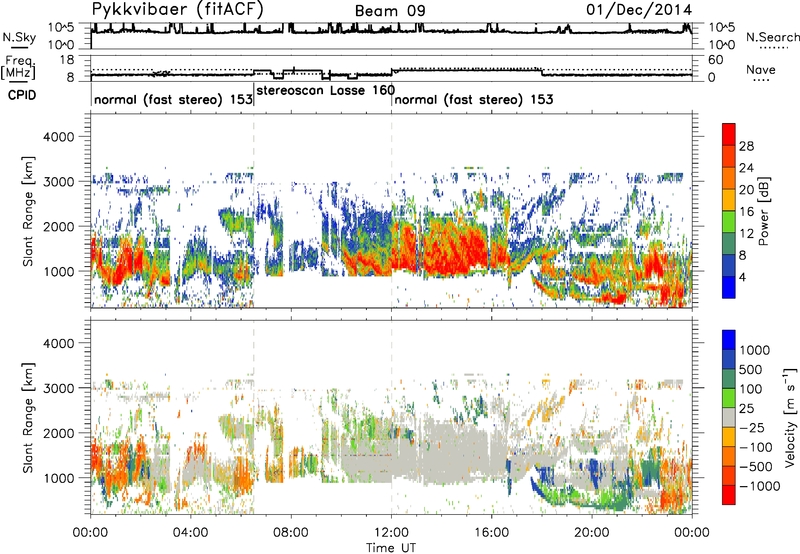Select the Time UT axis title
This screenshot has height=554, width=800.
(x=391, y=547)
